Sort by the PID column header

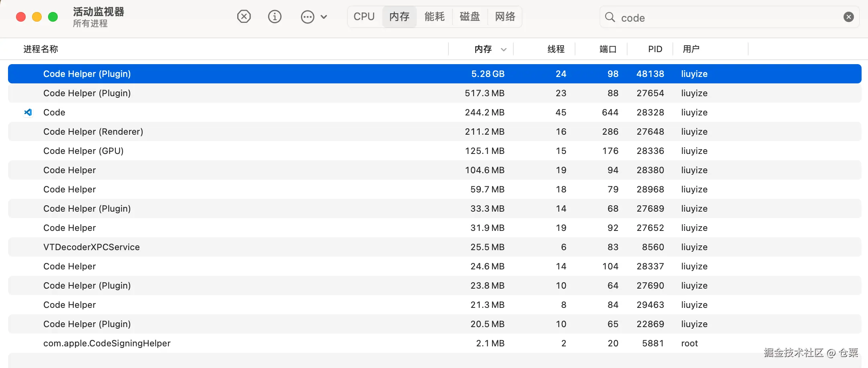(655, 49)
